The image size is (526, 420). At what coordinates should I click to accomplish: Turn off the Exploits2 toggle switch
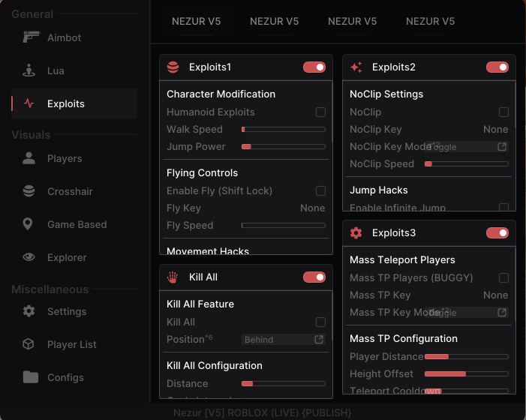(497, 67)
